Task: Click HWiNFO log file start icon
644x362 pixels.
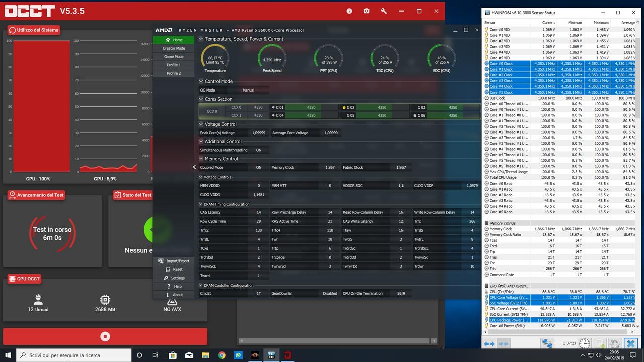Action: point(600,343)
